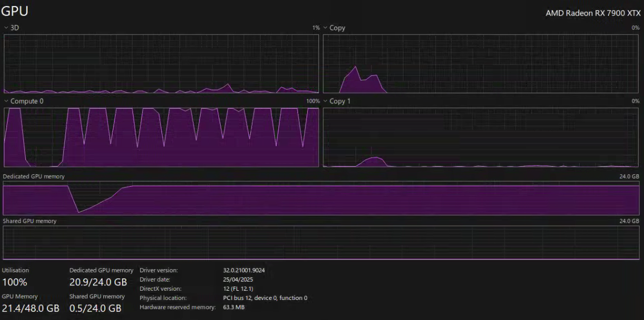Click the 21.4/48.0 GB GPU Memory value
This screenshot has width=644, height=320.
pos(31,308)
